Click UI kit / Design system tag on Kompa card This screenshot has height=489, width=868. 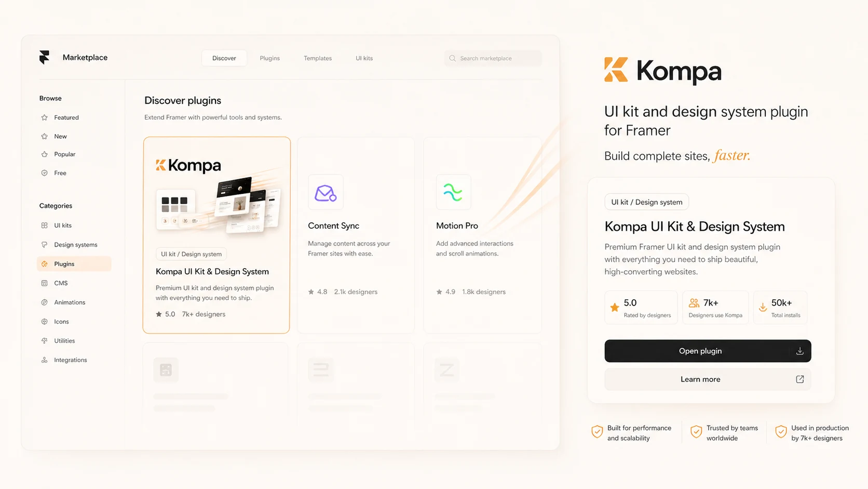click(x=191, y=254)
